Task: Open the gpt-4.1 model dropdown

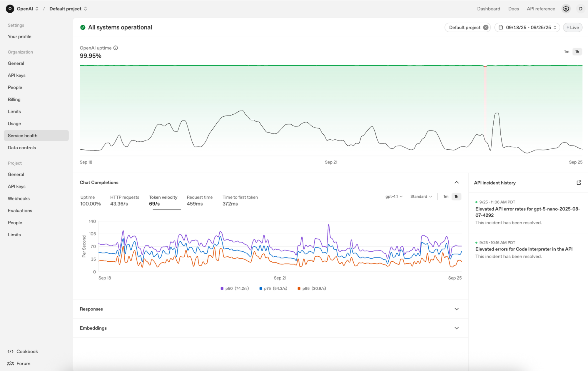Action: coord(394,196)
